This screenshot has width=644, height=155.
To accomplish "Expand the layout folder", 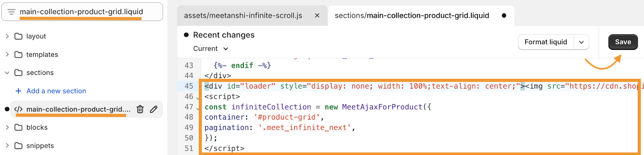I will pyautogui.click(x=7, y=36).
